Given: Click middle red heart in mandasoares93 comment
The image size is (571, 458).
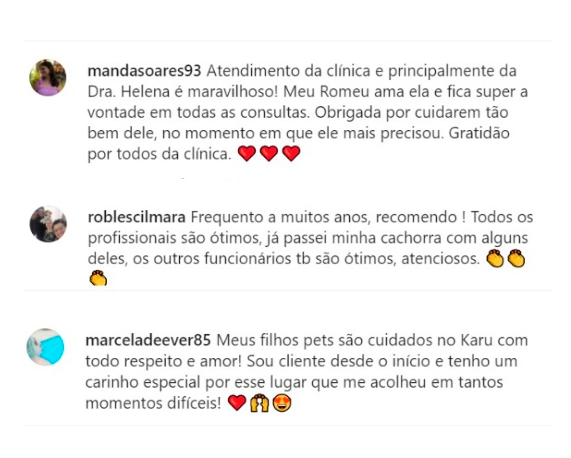Looking at the screenshot, I should point(269,153).
